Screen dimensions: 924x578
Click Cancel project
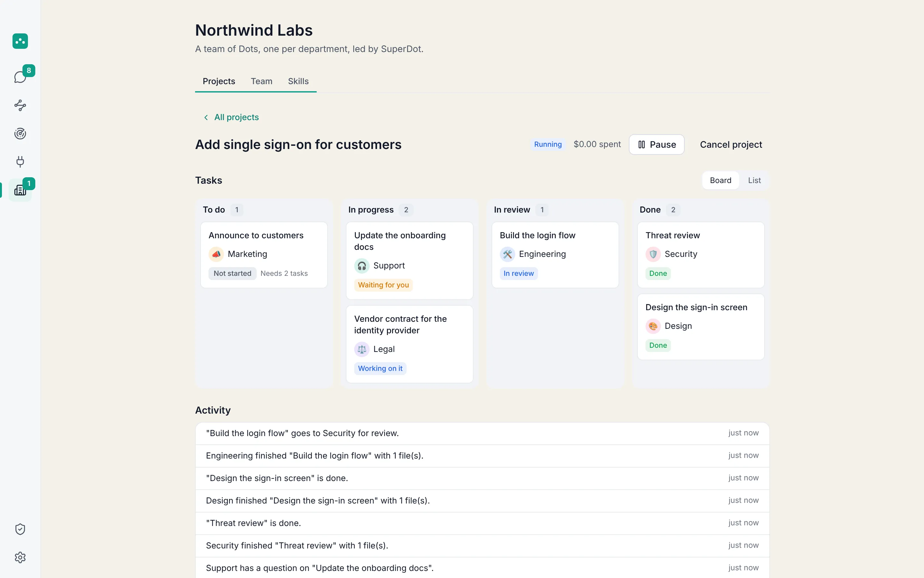tap(731, 144)
